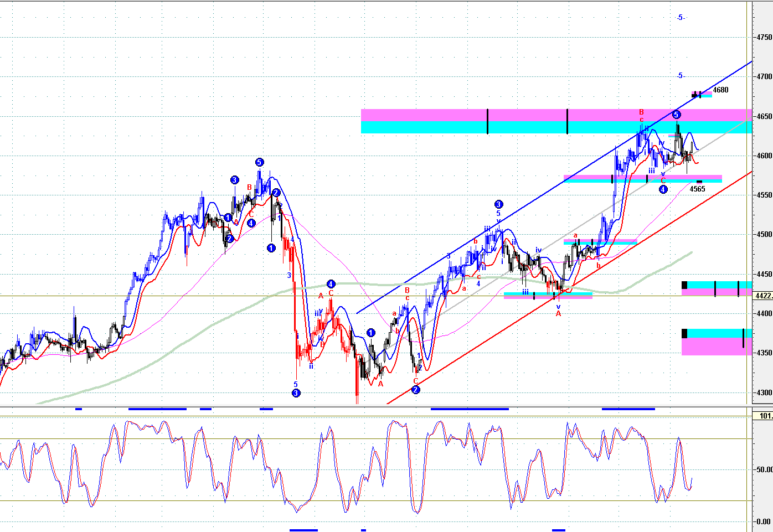Click the 50.00 oscillator axis label
Viewport: 773px width, 532px height.
pos(764,469)
